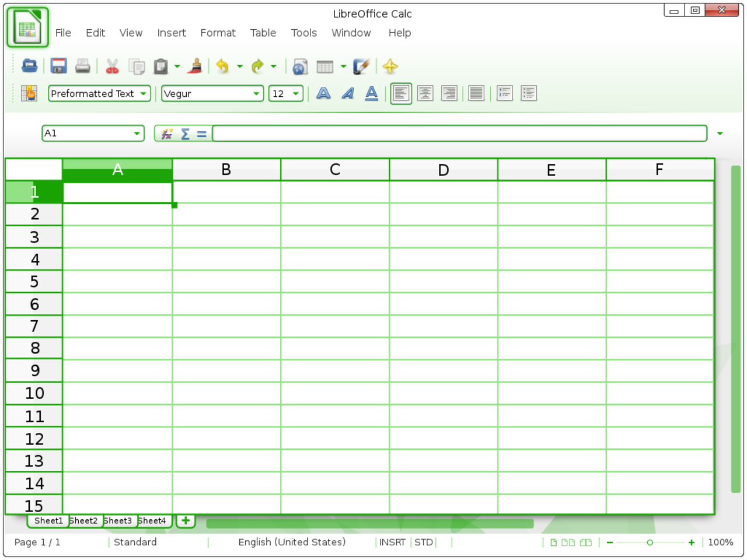
Task: Open the Function Wizard icon
Action: pos(167,134)
